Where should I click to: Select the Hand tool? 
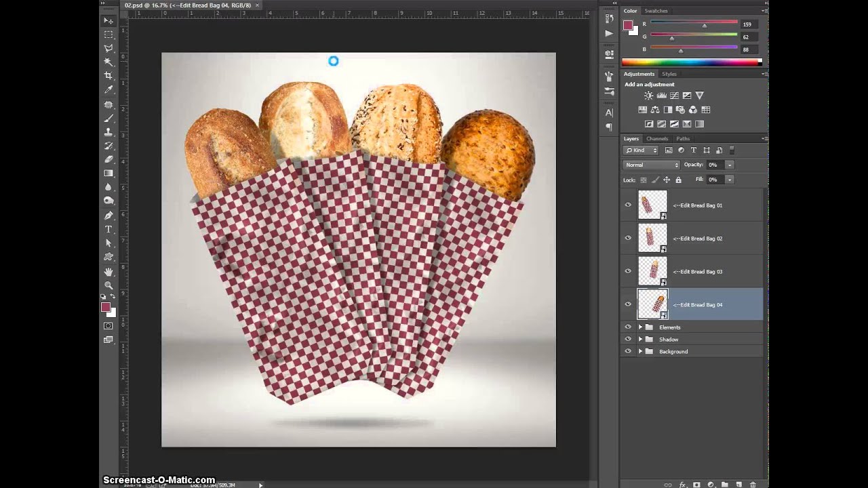click(x=108, y=272)
